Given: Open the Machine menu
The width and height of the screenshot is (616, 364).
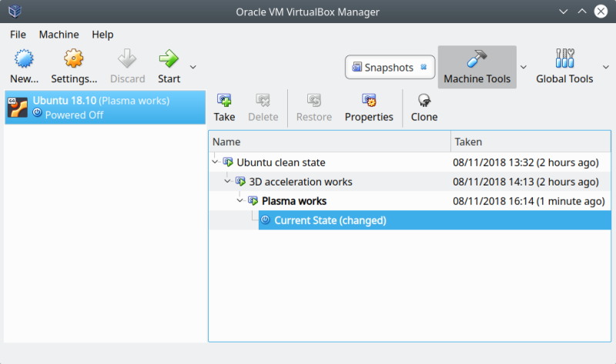Looking at the screenshot, I should click(x=59, y=35).
